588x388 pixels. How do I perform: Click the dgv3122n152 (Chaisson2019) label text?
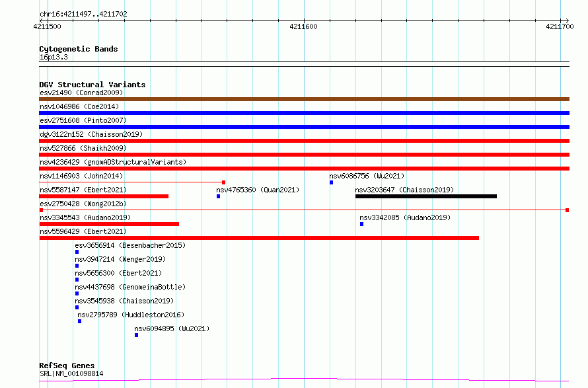click(x=91, y=134)
